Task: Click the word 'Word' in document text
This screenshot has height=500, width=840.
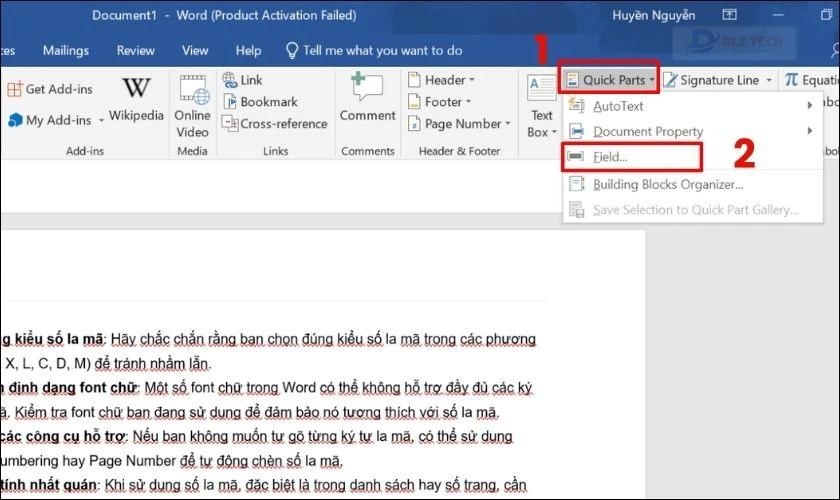Action: (299, 387)
